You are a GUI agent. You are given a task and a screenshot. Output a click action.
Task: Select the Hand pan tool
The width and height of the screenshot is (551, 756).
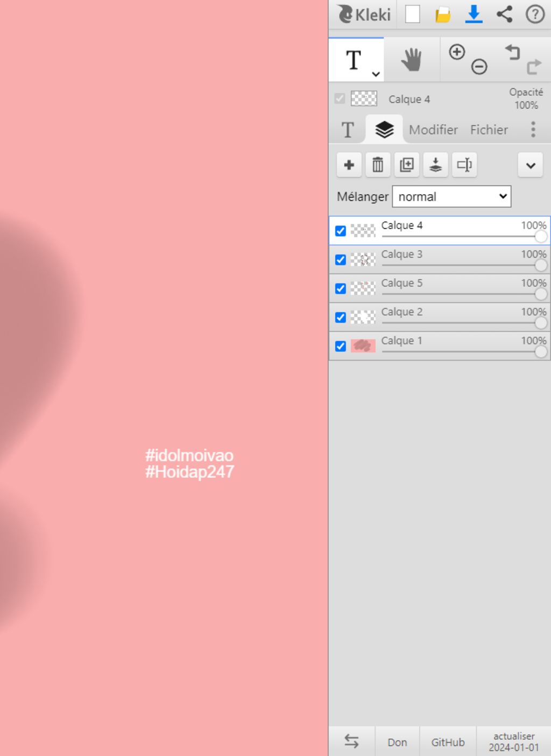(x=412, y=60)
